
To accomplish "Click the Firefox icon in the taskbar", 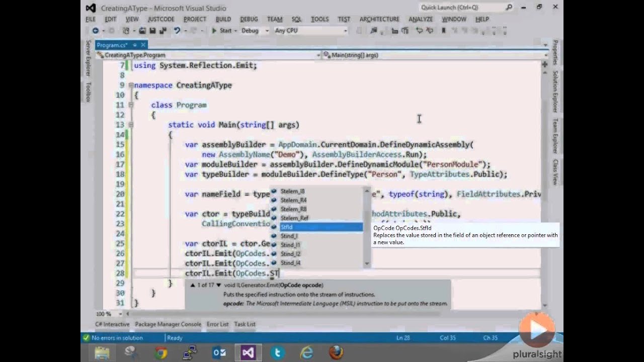I will pyautogui.click(x=336, y=352).
